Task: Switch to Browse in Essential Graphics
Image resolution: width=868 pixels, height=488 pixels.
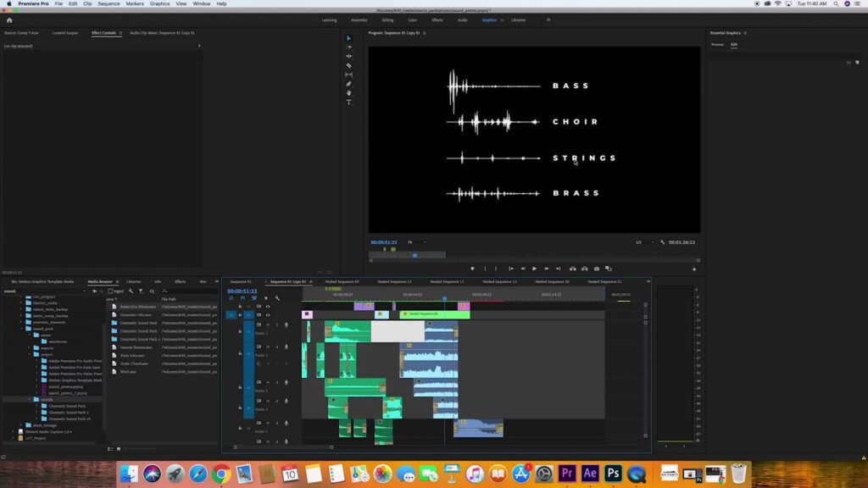Action: coord(717,44)
